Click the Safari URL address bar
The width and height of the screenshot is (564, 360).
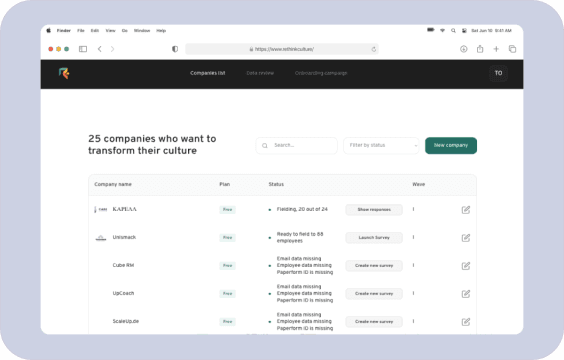282,49
